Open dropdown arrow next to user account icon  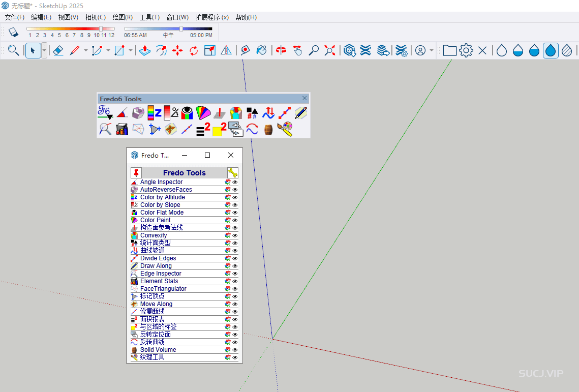pos(431,50)
